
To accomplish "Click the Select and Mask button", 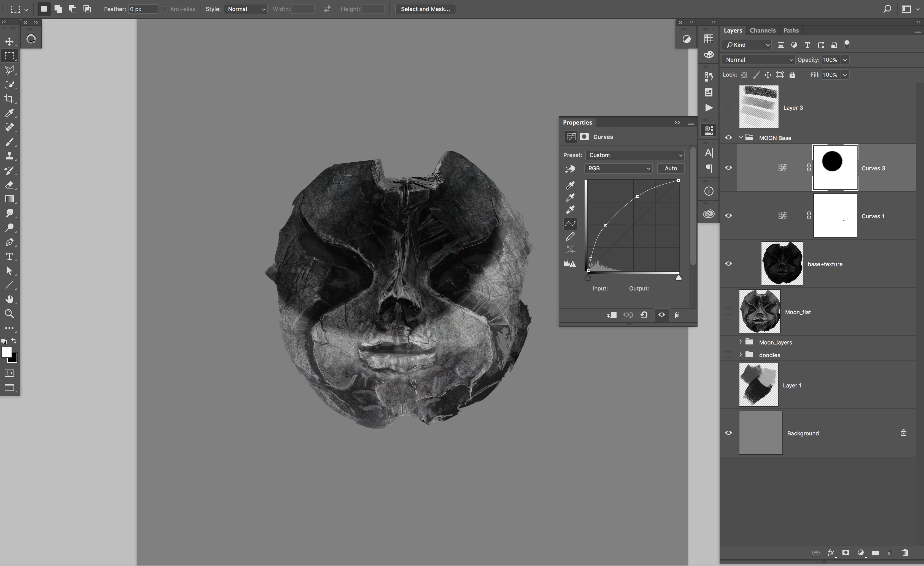I will point(425,9).
